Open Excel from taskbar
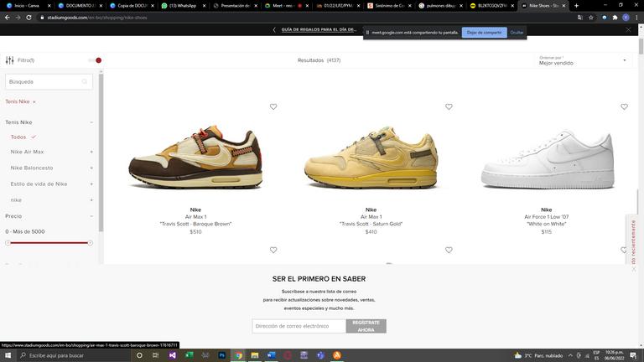644x362 pixels. click(189, 355)
